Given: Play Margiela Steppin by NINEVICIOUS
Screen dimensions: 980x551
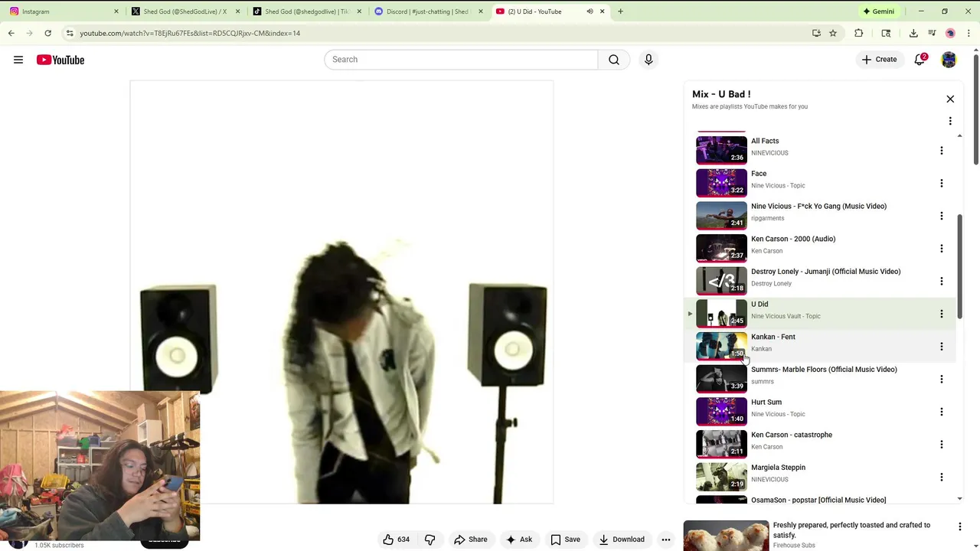Looking at the screenshot, I should (721, 477).
